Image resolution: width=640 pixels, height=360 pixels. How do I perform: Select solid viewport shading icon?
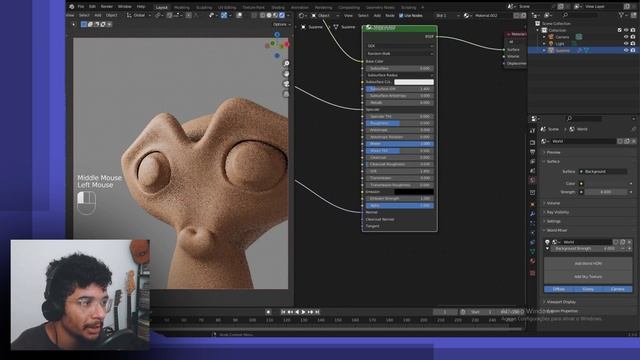tap(269, 16)
